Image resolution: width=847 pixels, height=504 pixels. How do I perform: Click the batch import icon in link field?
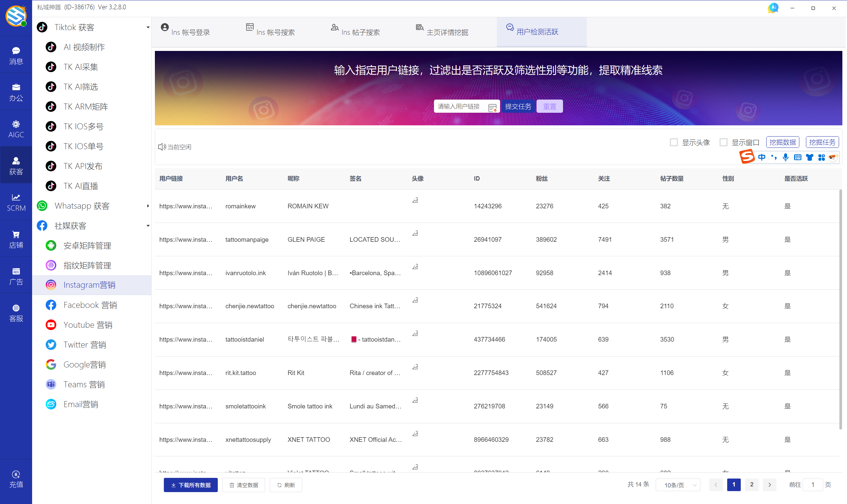click(x=492, y=107)
